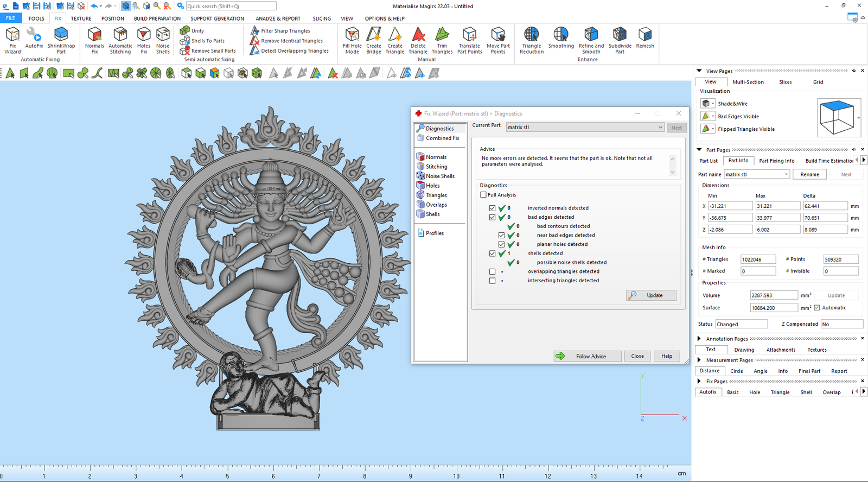Enable intersecting triangles detected checkbox
This screenshot has height=482, width=868.
[x=492, y=281]
